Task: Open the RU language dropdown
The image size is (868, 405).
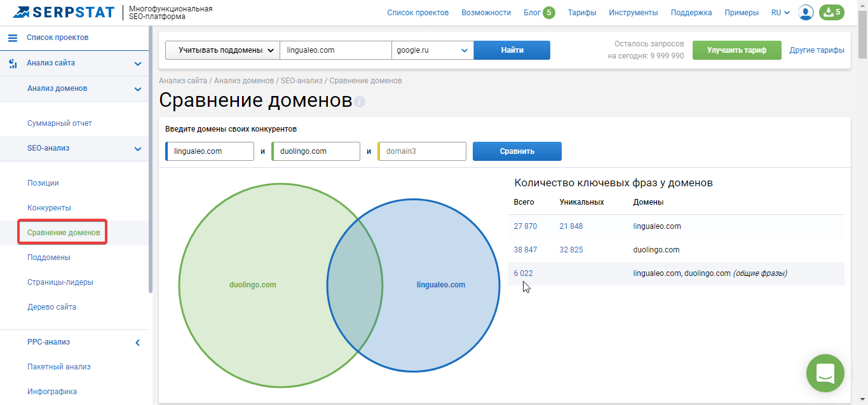Action: (x=780, y=13)
